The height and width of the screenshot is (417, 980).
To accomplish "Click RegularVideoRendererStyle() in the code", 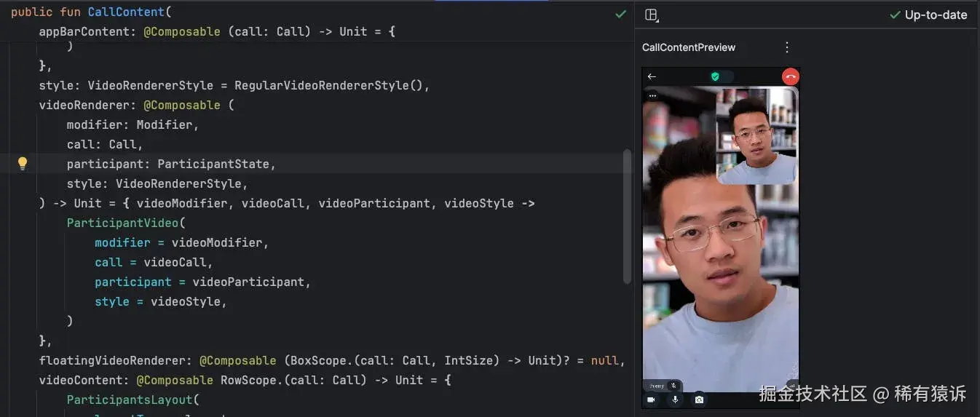I will pos(328,85).
